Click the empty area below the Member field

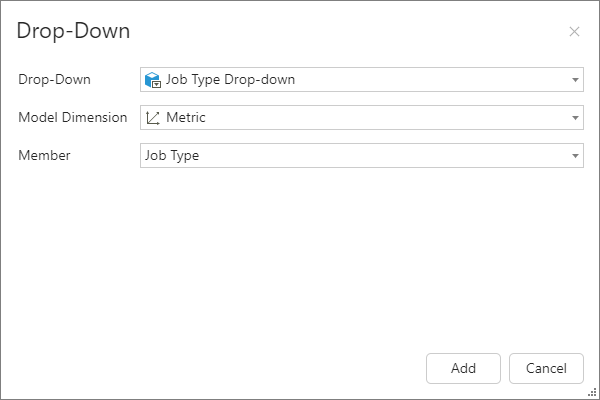[x=300, y=260]
